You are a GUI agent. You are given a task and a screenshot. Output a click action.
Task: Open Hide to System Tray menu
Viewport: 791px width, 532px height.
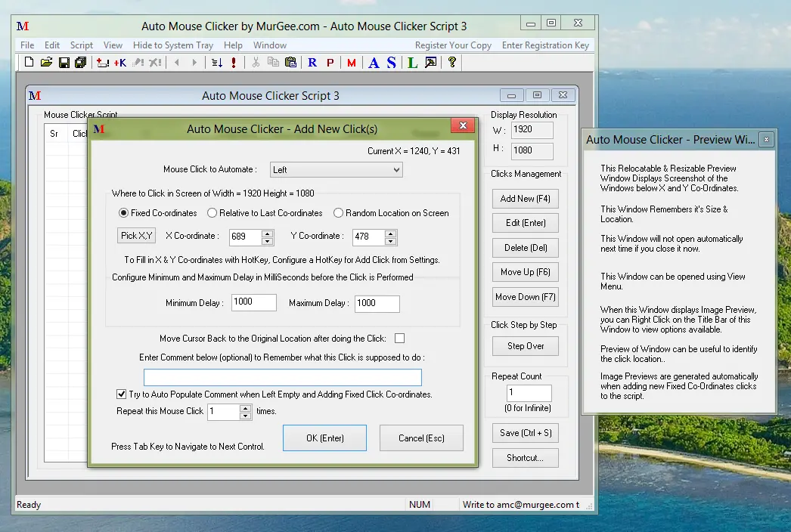[x=173, y=45]
